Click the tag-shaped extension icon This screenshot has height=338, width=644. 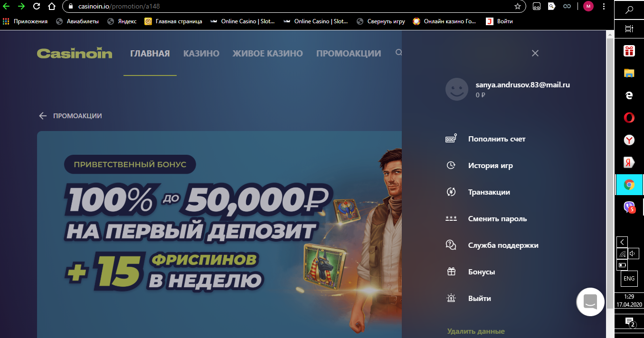coord(551,7)
